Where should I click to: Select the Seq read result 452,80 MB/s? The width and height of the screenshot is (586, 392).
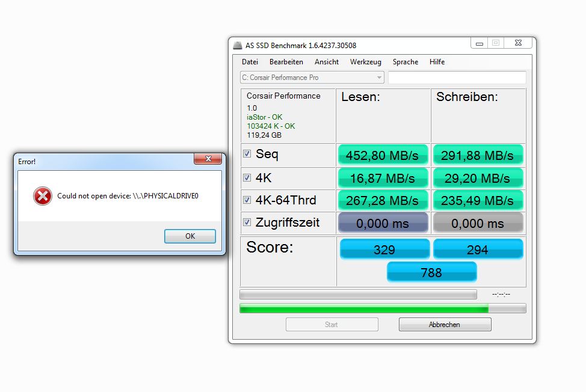coord(383,155)
